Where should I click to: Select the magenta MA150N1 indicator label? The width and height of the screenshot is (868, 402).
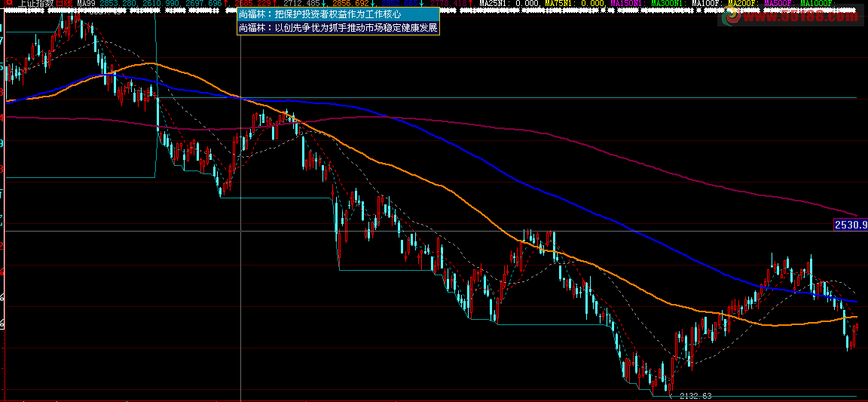(628, 3)
